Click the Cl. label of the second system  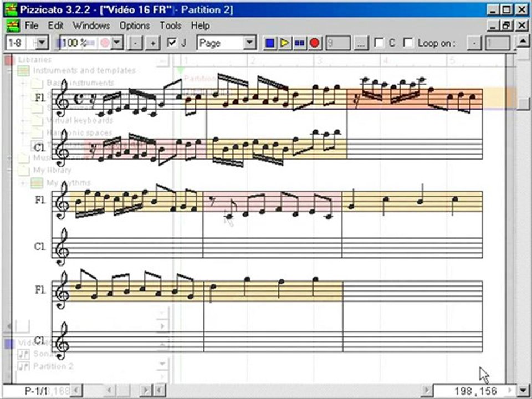pyautogui.click(x=40, y=246)
